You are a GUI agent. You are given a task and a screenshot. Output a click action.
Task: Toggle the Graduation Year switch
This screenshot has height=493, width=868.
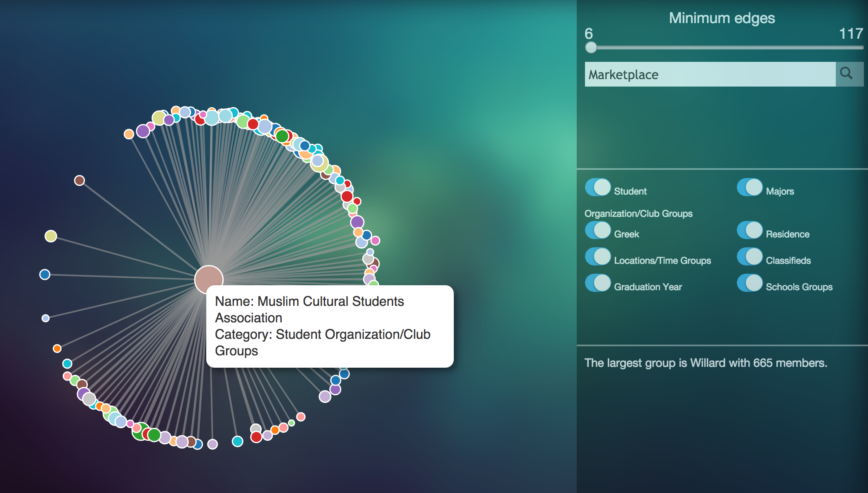click(598, 283)
